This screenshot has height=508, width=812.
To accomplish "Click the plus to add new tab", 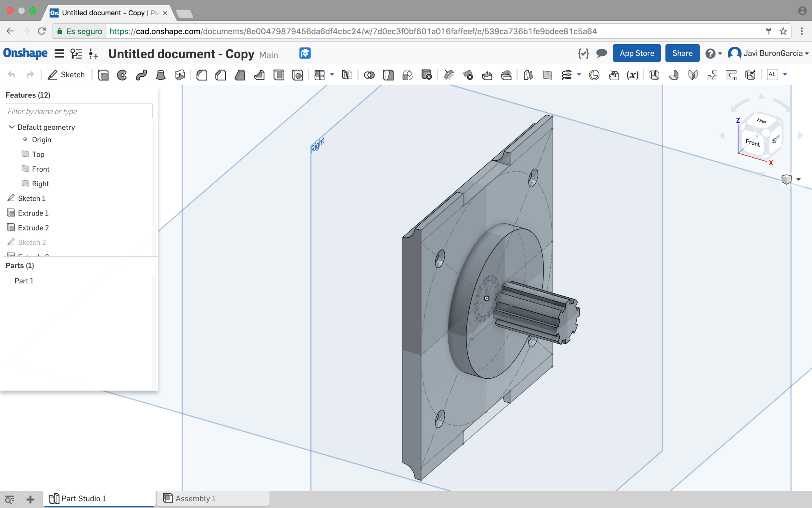I will pyautogui.click(x=30, y=499).
